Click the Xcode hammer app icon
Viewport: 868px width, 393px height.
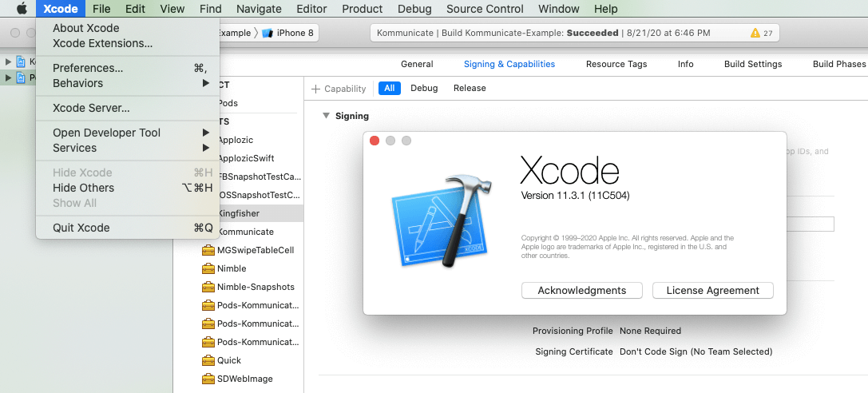tap(442, 220)
